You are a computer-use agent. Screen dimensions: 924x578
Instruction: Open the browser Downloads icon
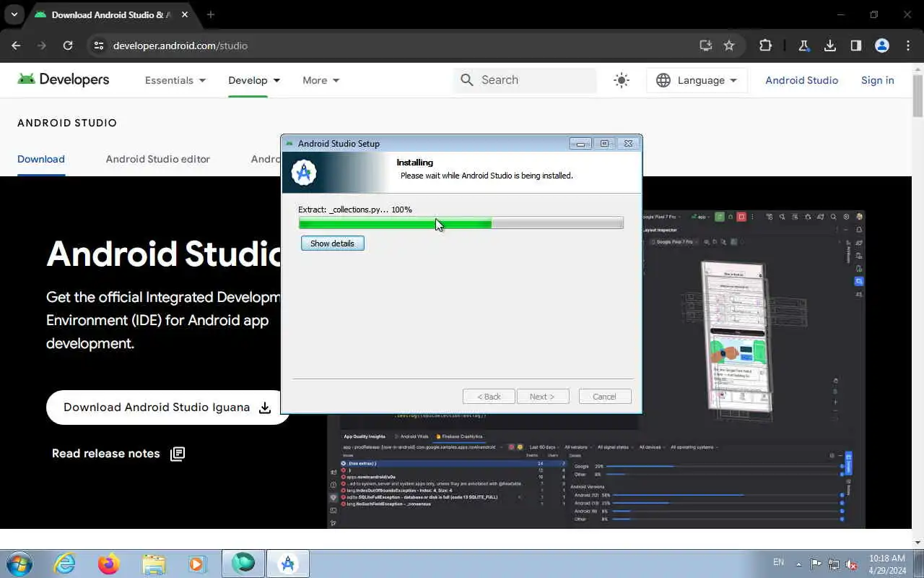click(x=830, y=46)
